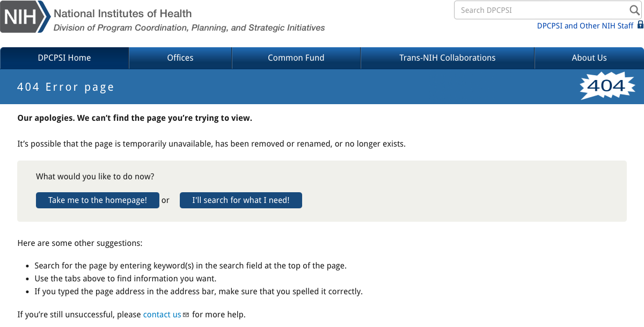Click "What would you like to do now?" text

[x=95, y=176]
